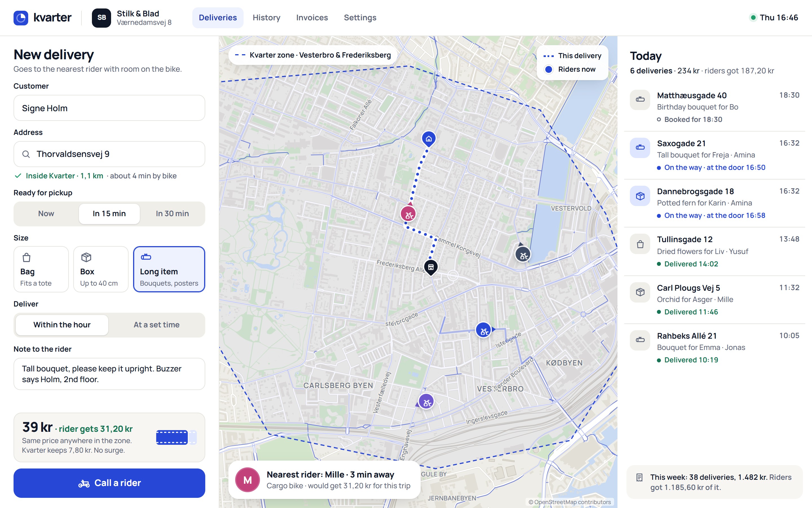The width and height of the screenshot is (812, 508).
Task: Click the Carl Plougs Vej 5 box icon
Action: tap(640, 292)
